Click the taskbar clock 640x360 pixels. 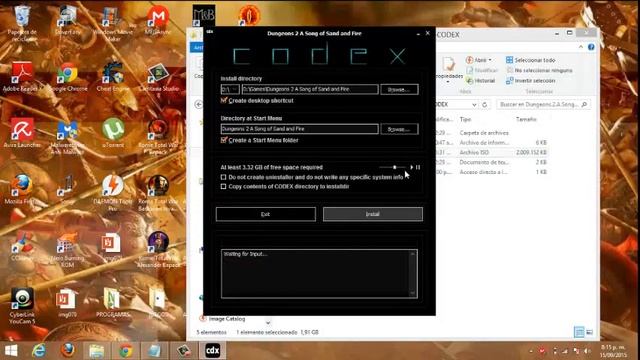(613, 351)
